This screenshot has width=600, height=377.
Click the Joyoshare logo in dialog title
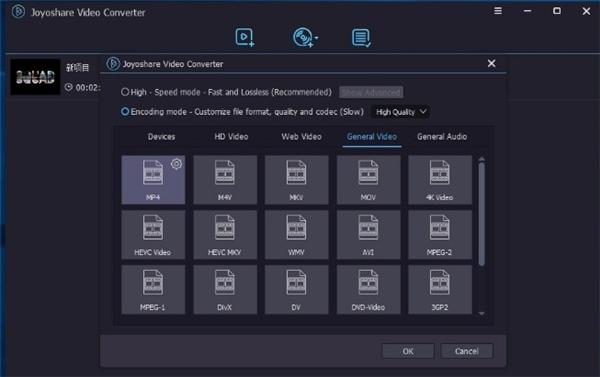coord(113,64)
